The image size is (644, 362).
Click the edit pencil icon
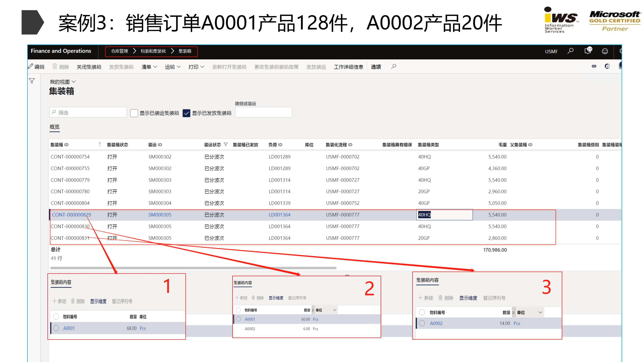(x=30, y=66)
